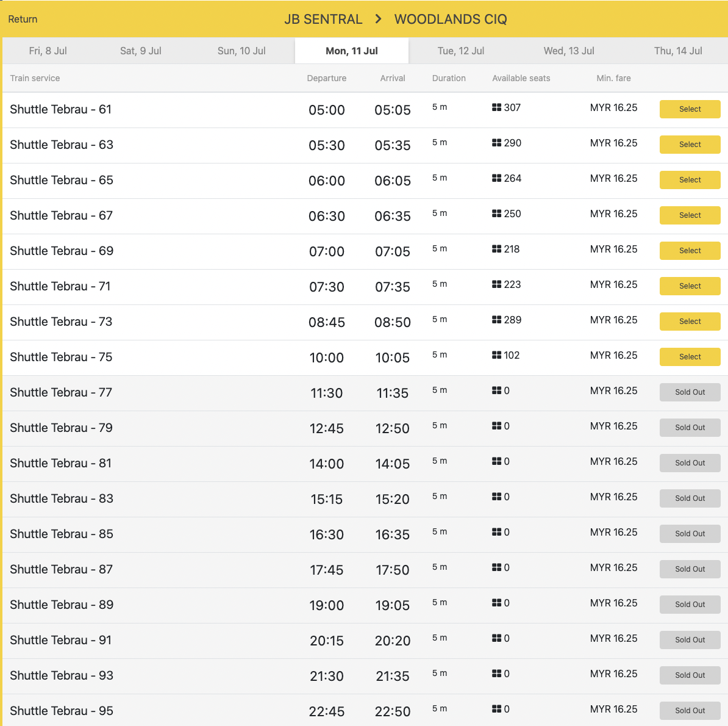
Task: Click Sold Out button for Shuttle Tebrau - 93
Action: [x=690, y=675]
